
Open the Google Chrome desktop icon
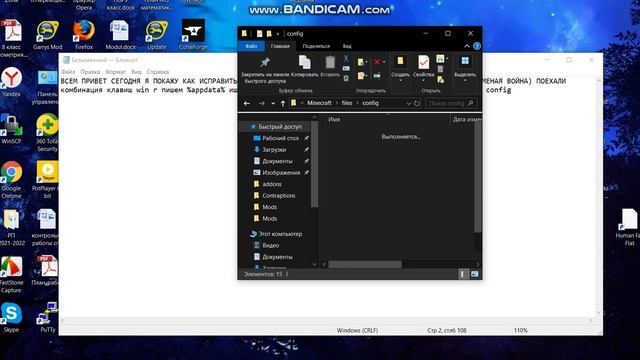click(11, 180)
